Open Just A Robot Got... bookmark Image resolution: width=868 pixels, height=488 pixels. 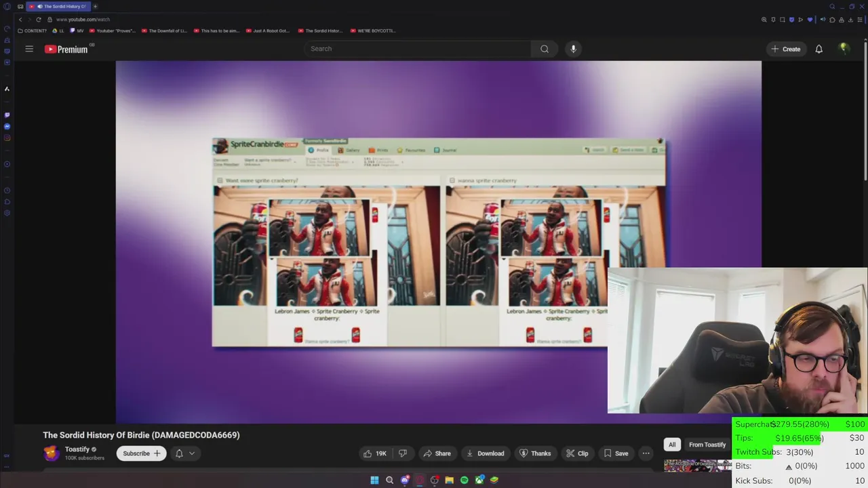tap(268, 30)
